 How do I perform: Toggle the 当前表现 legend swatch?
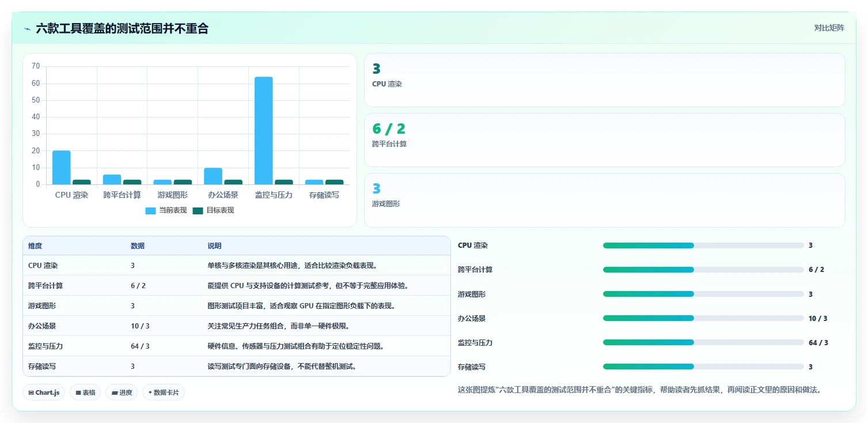point(150,210)
